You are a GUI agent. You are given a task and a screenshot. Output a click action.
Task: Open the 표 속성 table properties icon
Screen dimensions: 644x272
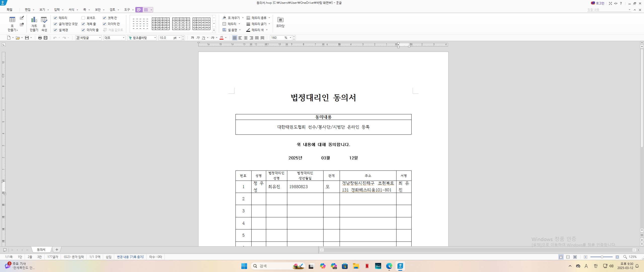click(x=44, y=20)
